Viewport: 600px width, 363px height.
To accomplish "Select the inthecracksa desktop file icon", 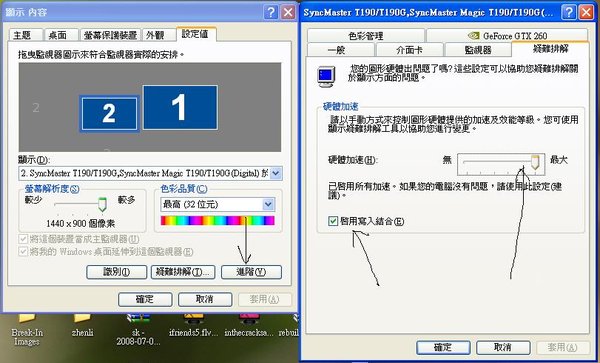I will (249, 325).
